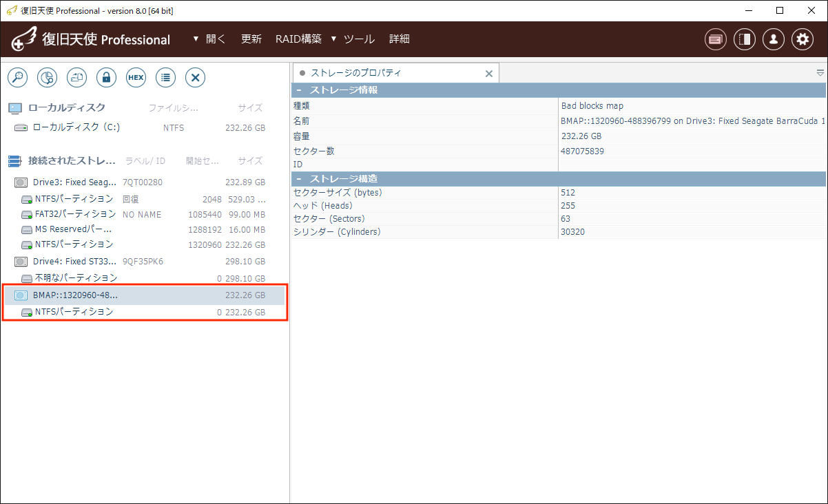Open the 開く menu
The image size is (828, 504).
click(216, 39)
